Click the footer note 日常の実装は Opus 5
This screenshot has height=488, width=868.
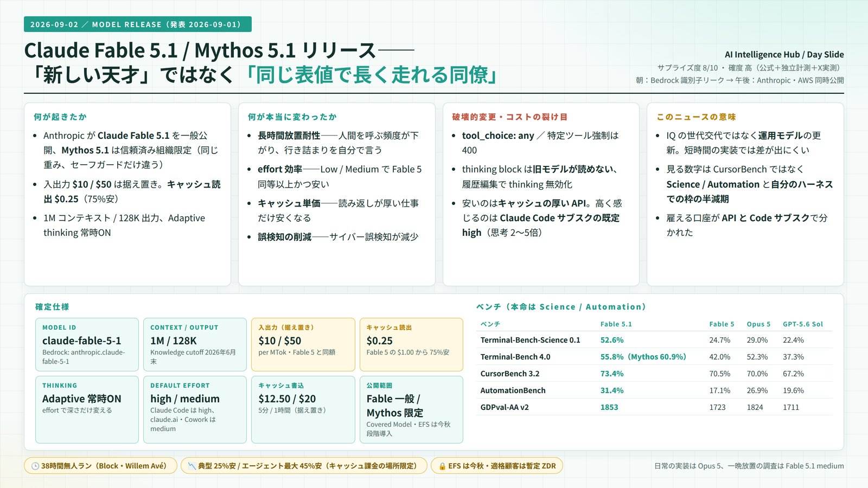coord(749,466)
